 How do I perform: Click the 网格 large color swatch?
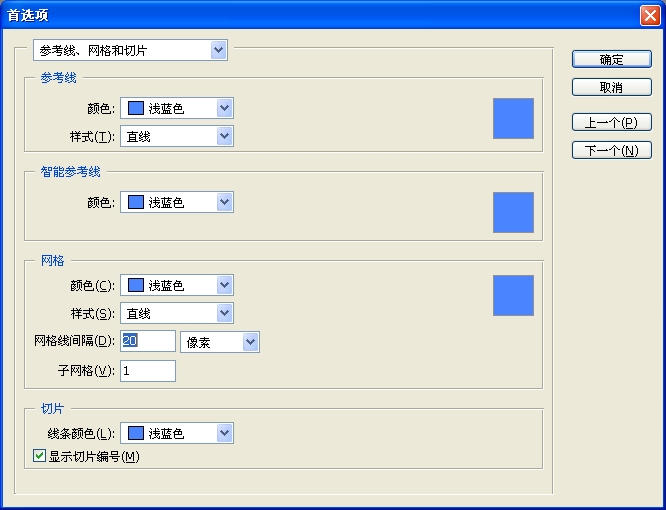point(513,295)
